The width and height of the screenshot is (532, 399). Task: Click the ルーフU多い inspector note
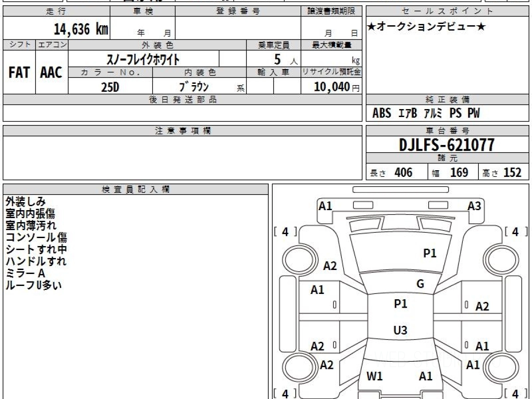pyautogui.click(x=33, y=285)
